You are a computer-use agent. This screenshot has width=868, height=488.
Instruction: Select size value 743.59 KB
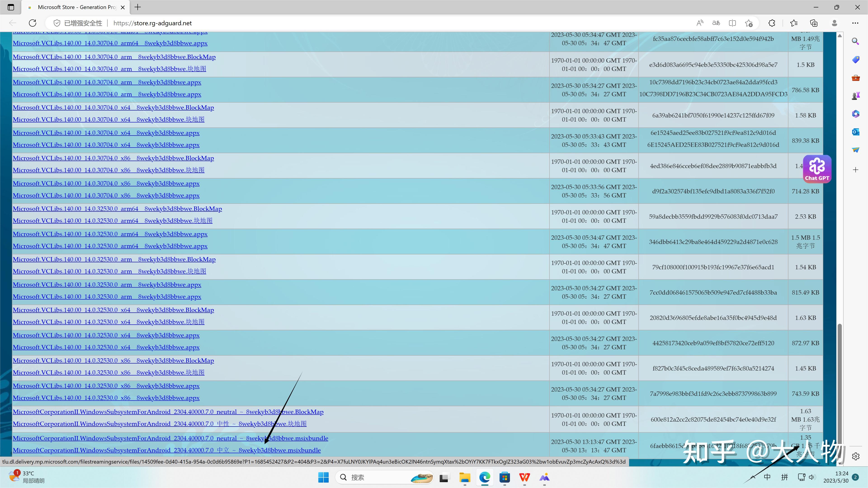tap(805, 393)
